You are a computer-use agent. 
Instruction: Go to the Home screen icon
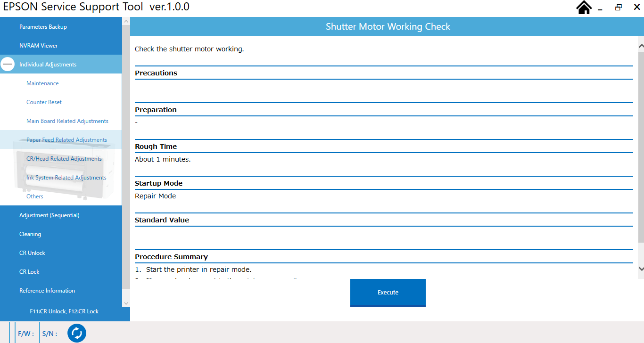584,8
